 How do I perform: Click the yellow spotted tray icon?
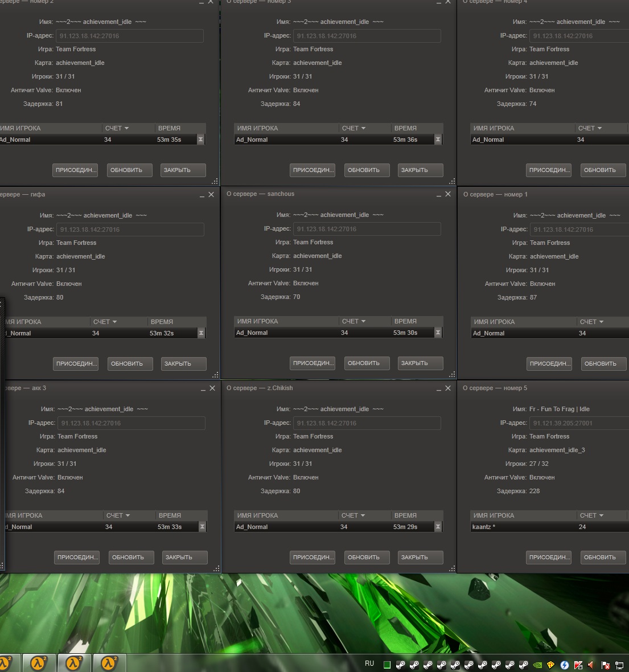pyautogui.click(x=551, y=665)
